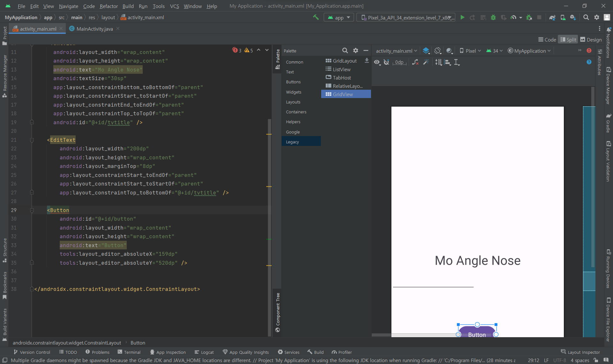The width and height of the screenshot is (613, 364).
Task: Open the app run configuration dropdown
Action: 339,18
